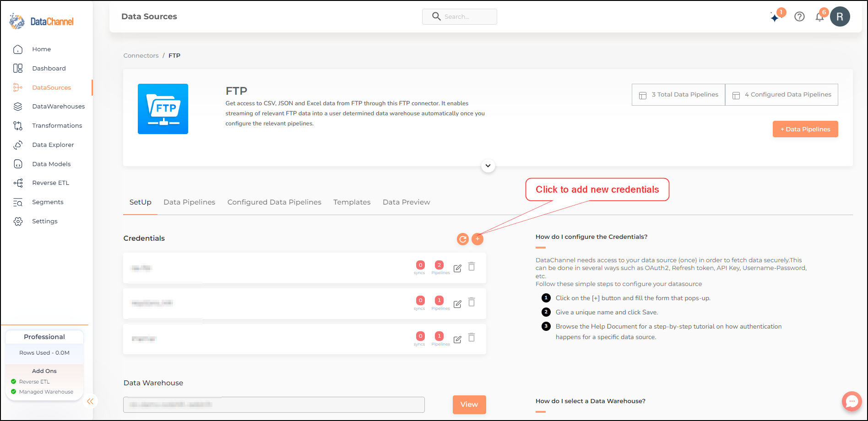The image size is (868, 421).
Task: Delete the second credential row
Action: [x=472, y=302]
